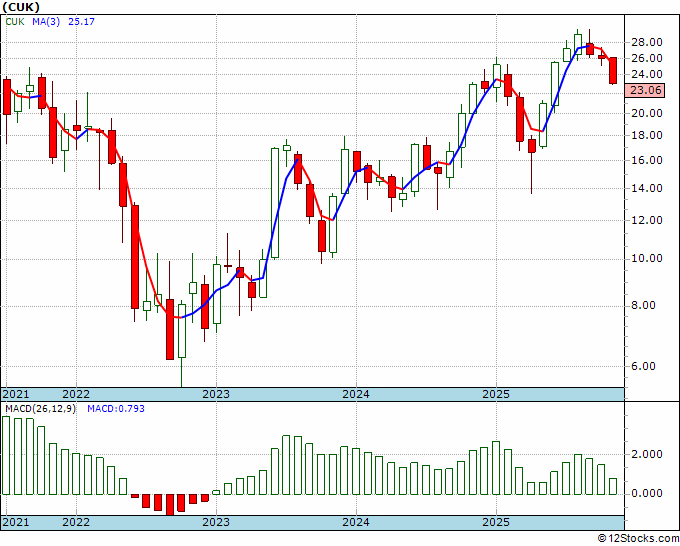The width and height of the screenshot is (680, 546).
Task: Click 2025 on the price chart timeline
Action: point(496,394)
